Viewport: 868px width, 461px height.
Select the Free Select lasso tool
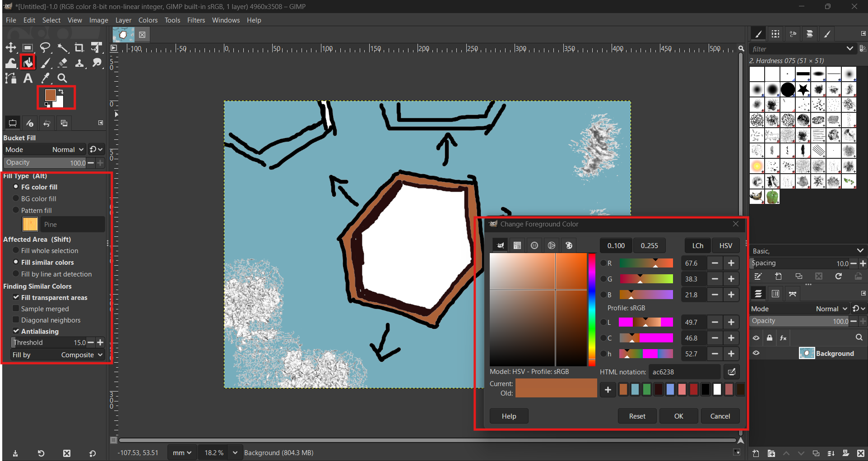pyautogui.click(x=45, y=48)
